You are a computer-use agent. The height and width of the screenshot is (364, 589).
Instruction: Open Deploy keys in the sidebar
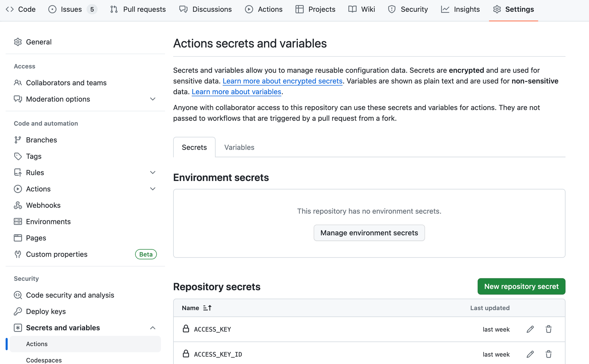point(46,311)
